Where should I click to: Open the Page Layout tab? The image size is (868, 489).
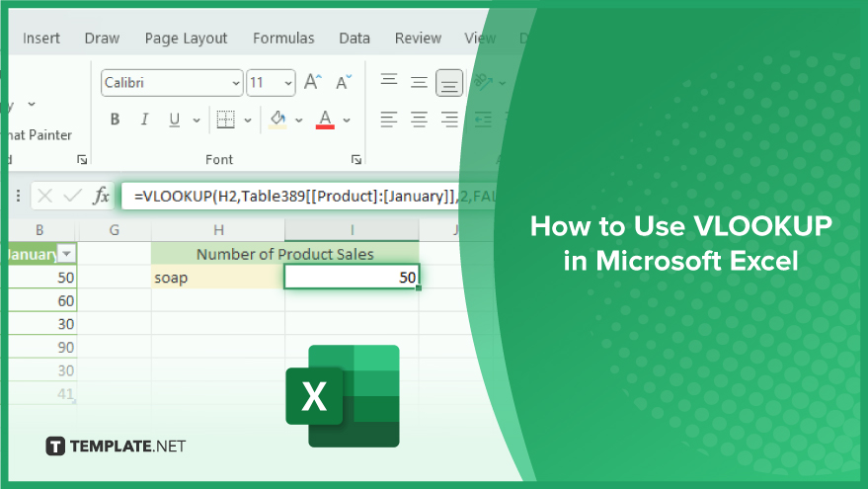pyautogui.click(x=186, y=39)
